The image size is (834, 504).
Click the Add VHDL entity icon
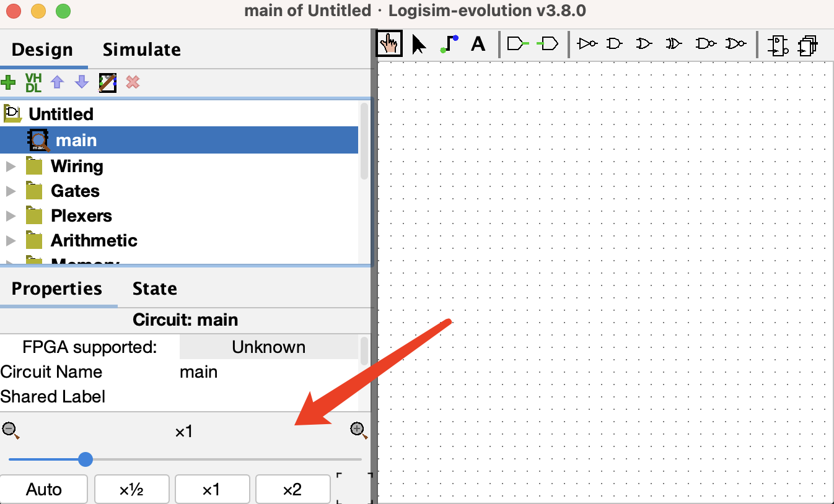[x=33, y=82]
